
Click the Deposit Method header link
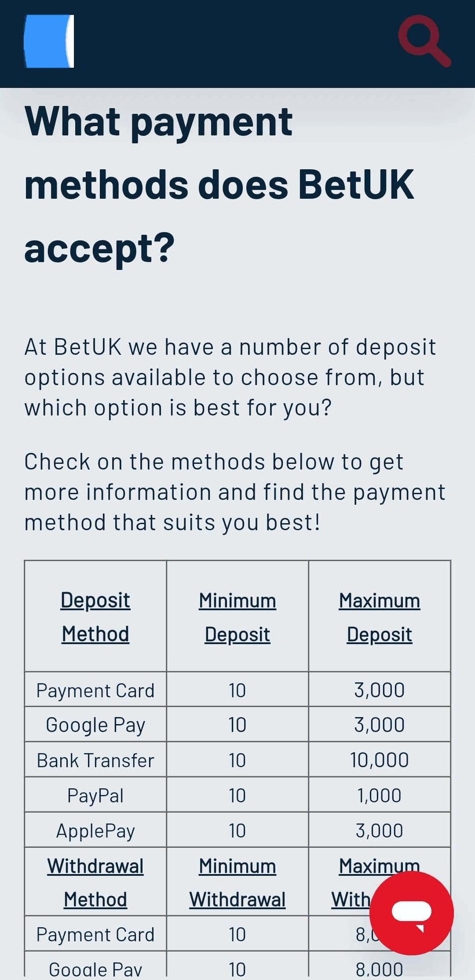click(95, 616)
